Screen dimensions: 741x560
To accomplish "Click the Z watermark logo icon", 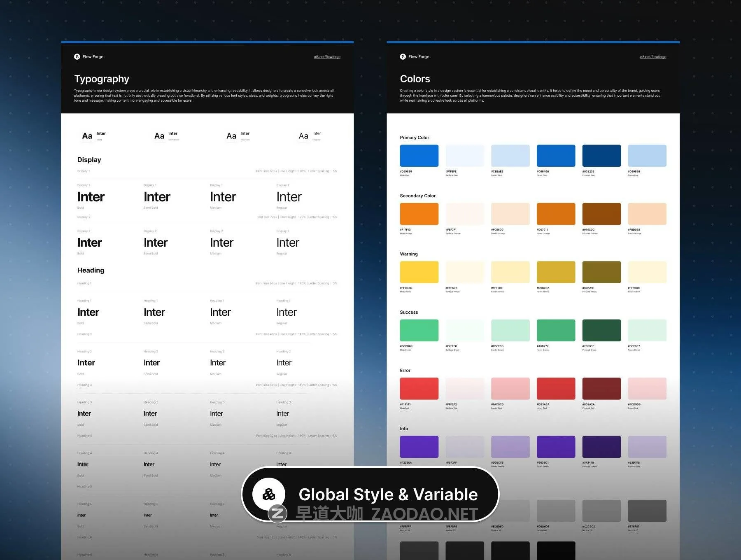I will [277, 513].
